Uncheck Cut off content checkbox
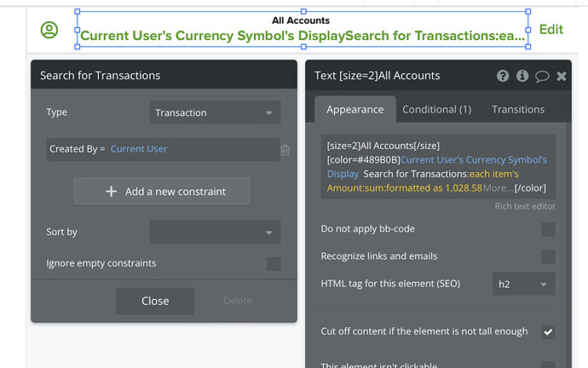 (x=548, y=331)
